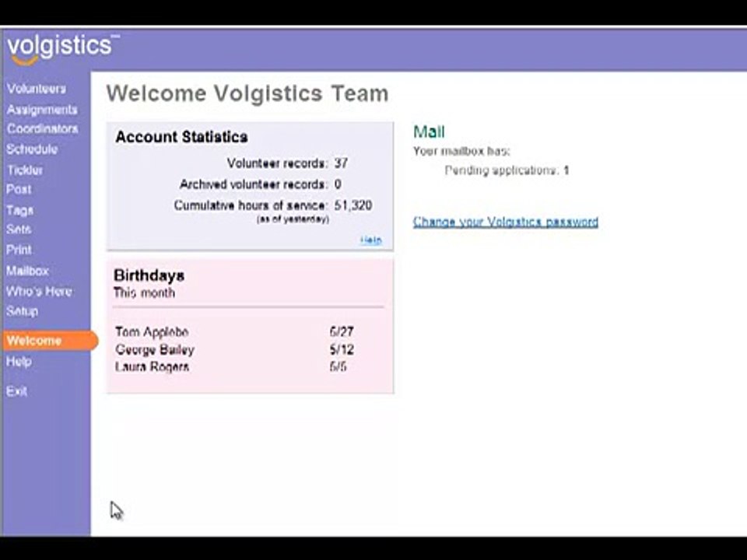The width and height of the screenshot is (747, 560).
Task: Click the '(as of yesterday)' note
Action: 293,219
